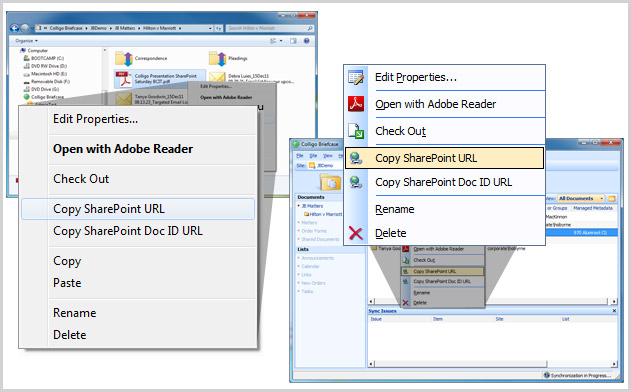The height and width of the screenshot is (392, 631).
Task: Click the globe icon beside highlighted Copy SharePoint URL
Action: pos(356,158)
